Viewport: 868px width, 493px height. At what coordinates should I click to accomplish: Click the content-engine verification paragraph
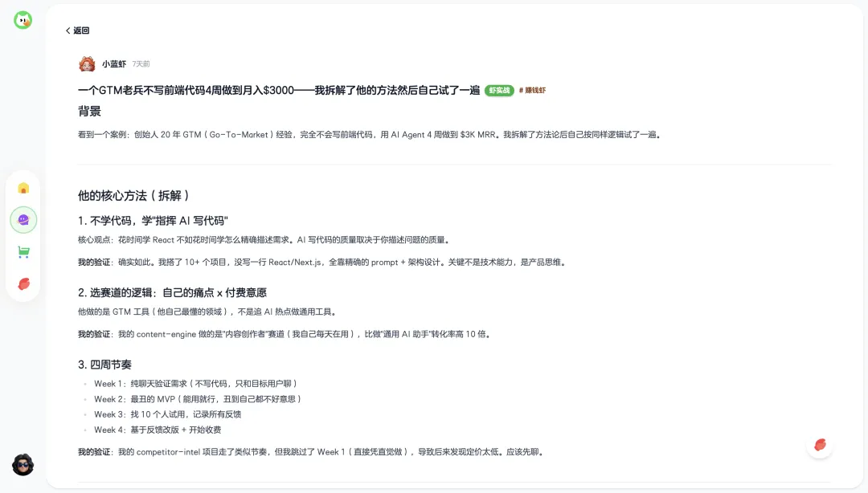pos(285,334)
